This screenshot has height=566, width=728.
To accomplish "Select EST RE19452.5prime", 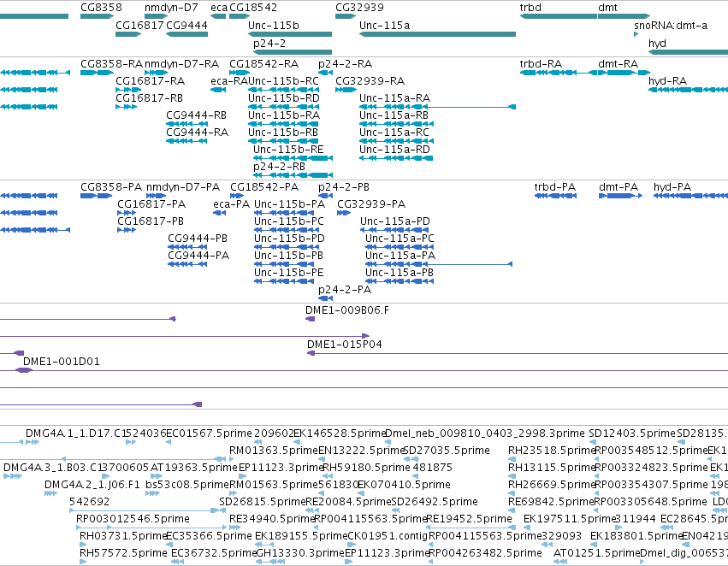I will pos(470,519).
